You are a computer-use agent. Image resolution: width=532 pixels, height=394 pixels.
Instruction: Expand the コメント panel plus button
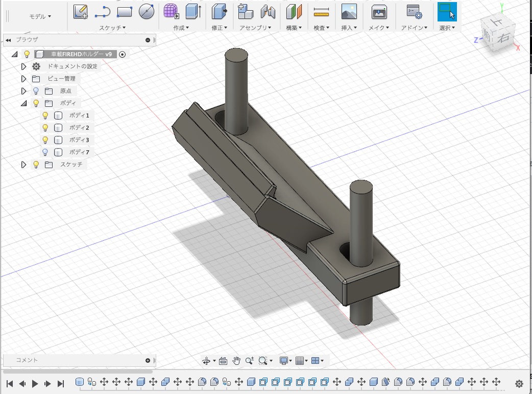(x=148, y=360)
